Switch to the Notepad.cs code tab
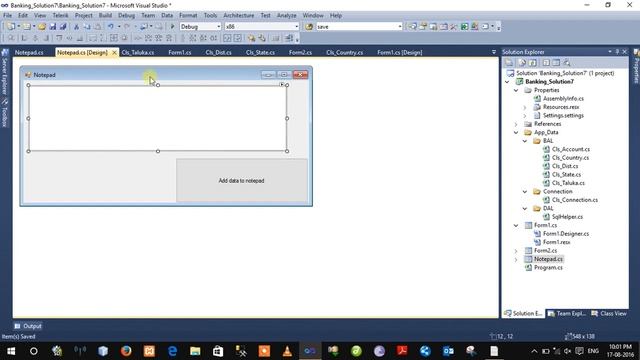The width and height of the screenshot is (640, 360). (29, 52)
